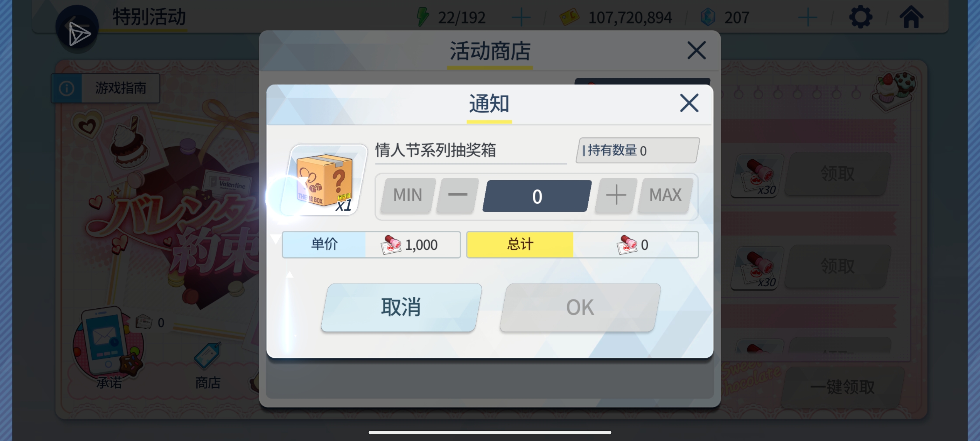Close the 活动商店 window

696,50
